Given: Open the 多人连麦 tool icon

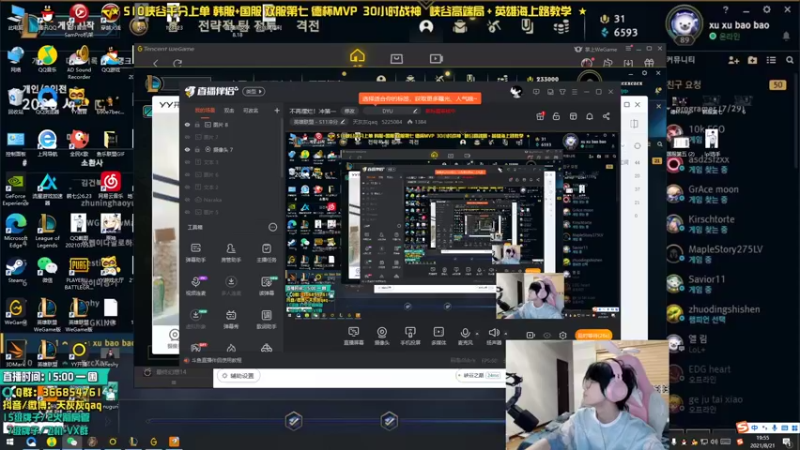Looking at the screenshot, I should (x=231, y=286).
